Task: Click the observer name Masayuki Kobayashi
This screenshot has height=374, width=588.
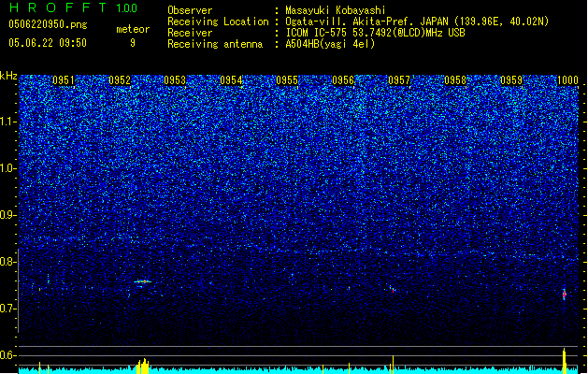Action: coord(336,10)
